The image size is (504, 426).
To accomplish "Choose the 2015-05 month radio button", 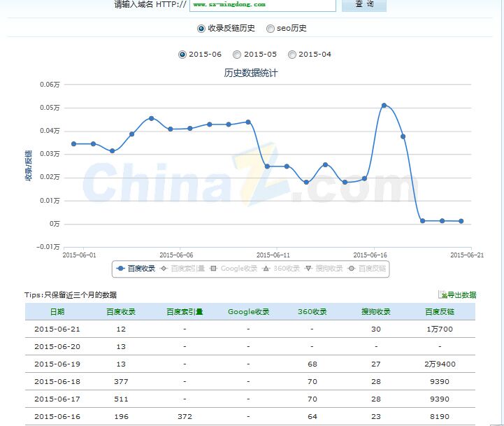I will coord(237,55).
